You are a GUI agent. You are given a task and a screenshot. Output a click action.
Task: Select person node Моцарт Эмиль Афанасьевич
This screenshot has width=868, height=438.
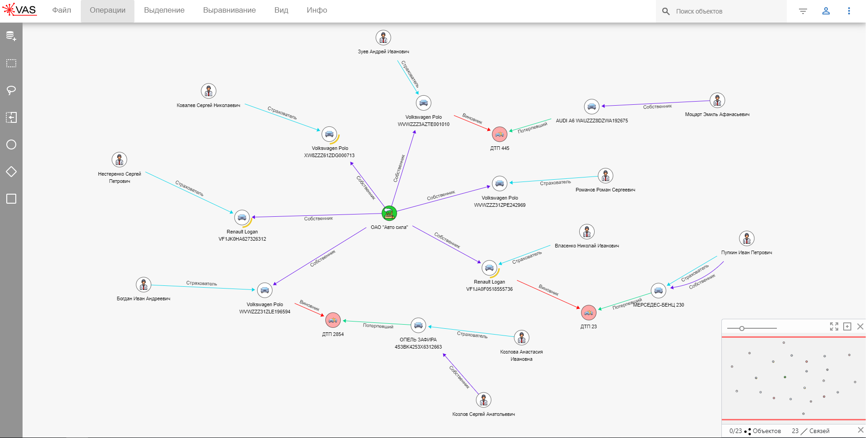coord(717,101)
